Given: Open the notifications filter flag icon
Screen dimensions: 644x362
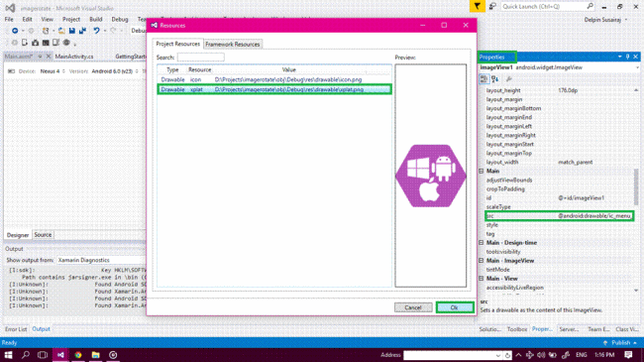Looking at the screenshot, I should 477,6.
